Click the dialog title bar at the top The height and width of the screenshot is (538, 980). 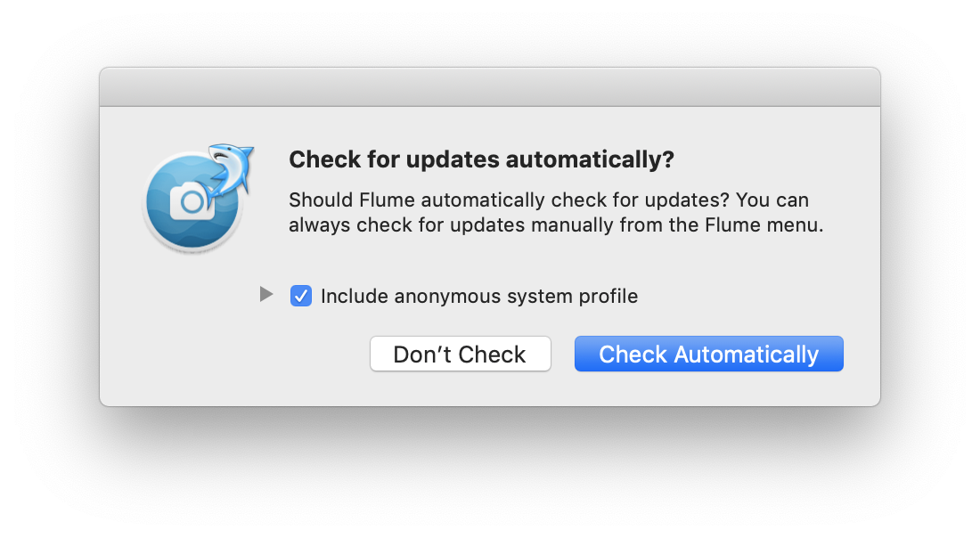pos(490,86)
